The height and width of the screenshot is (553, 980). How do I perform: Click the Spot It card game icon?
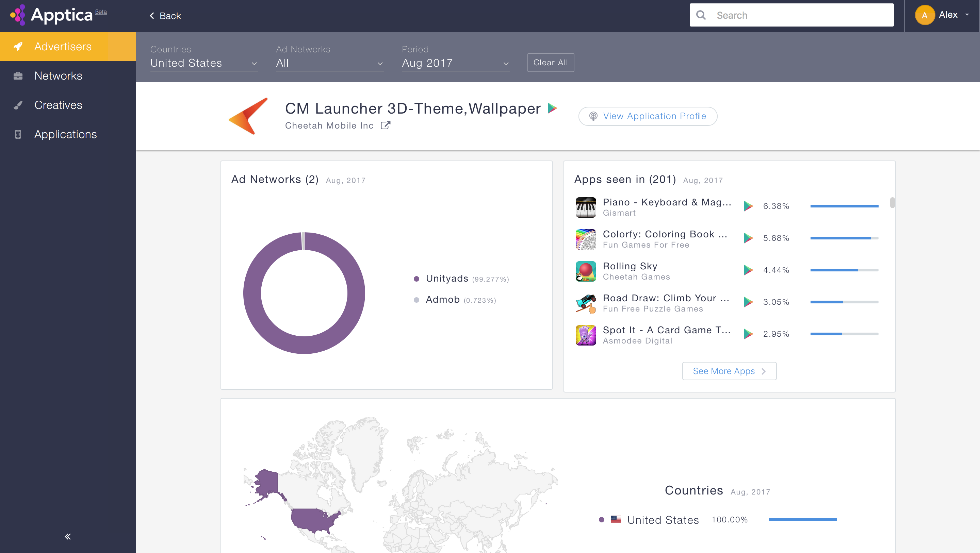[x=586, y=335]
